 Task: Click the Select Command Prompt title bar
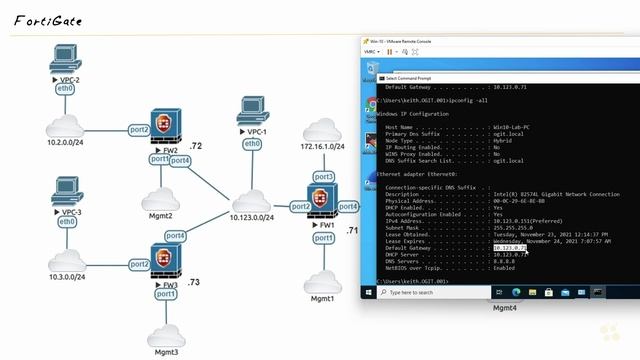pyautogui.click(x=508, y=78)
